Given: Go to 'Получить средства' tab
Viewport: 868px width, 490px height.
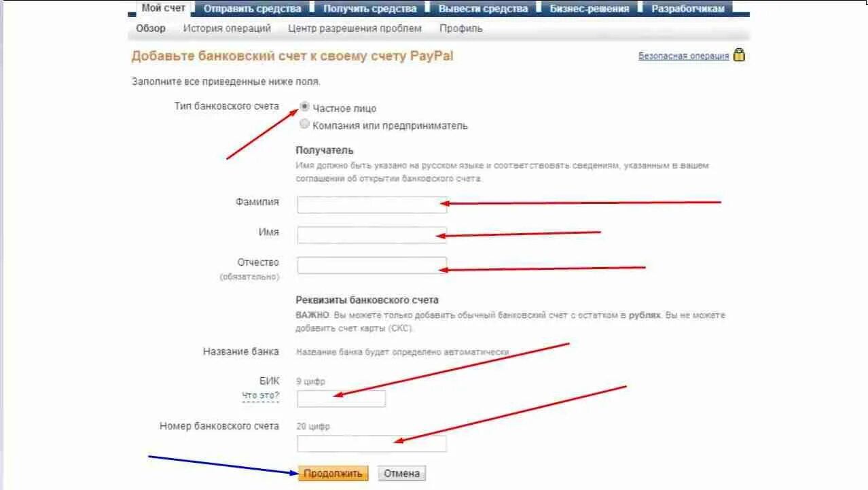Looking at the screenshot, I should coord(369,9).
